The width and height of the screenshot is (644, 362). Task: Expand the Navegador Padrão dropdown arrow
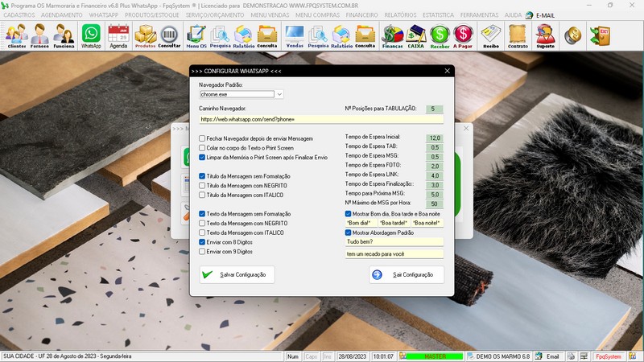click(279, 94)
